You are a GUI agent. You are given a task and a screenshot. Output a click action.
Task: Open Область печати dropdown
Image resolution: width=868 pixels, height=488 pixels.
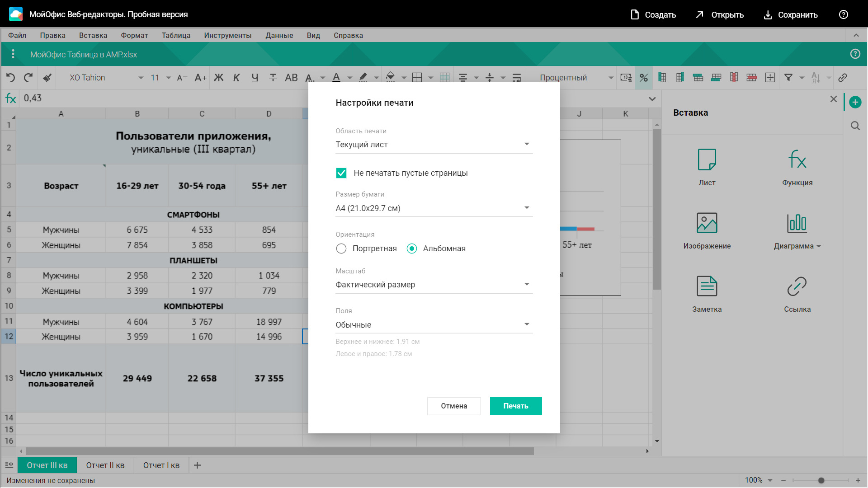pyautogui.click(x=434, y=145)
